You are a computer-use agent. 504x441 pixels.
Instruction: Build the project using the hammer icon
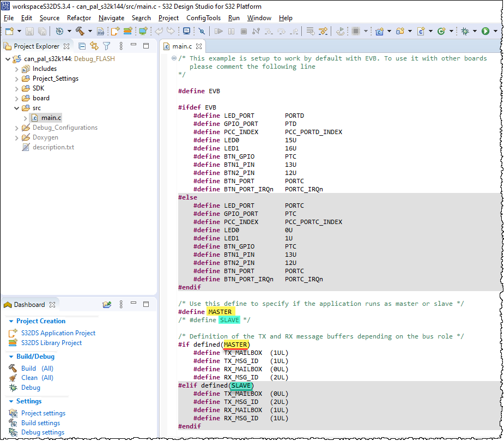coord(80,32)
